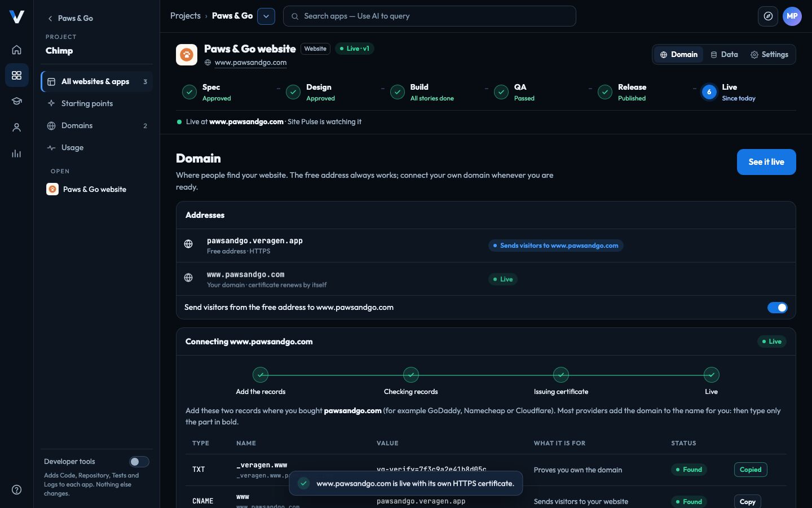Viewport: 812px width, 508px height.
Task: Click the Issuing certificate step circle
Action: click(x=561, y=375)
